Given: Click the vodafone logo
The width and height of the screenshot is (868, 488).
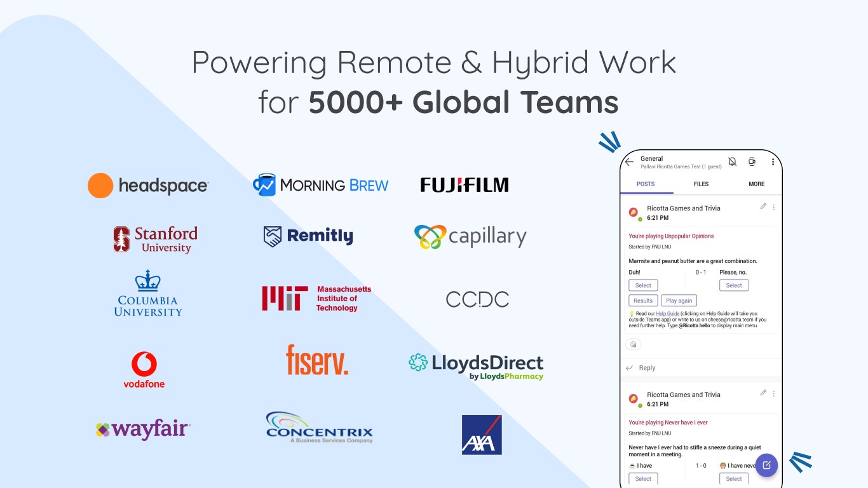Looking at the screenshot, I should click(x=144, y=370).
